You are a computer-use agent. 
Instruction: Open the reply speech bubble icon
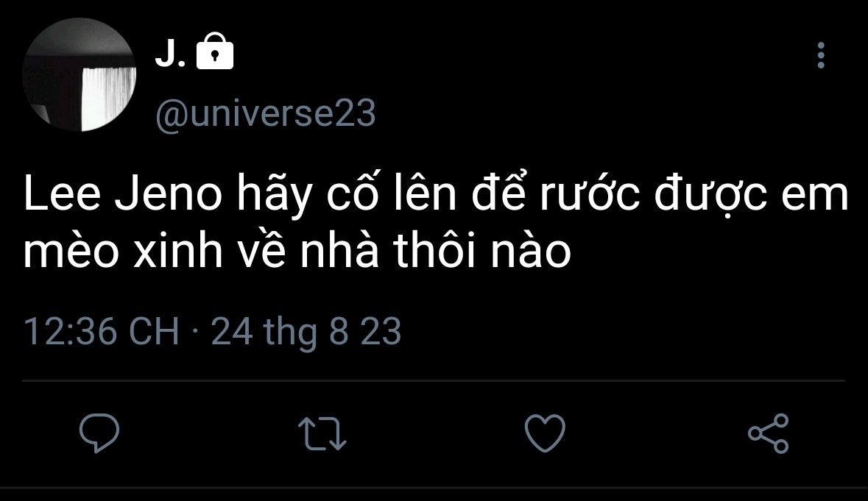click(99, 433)
